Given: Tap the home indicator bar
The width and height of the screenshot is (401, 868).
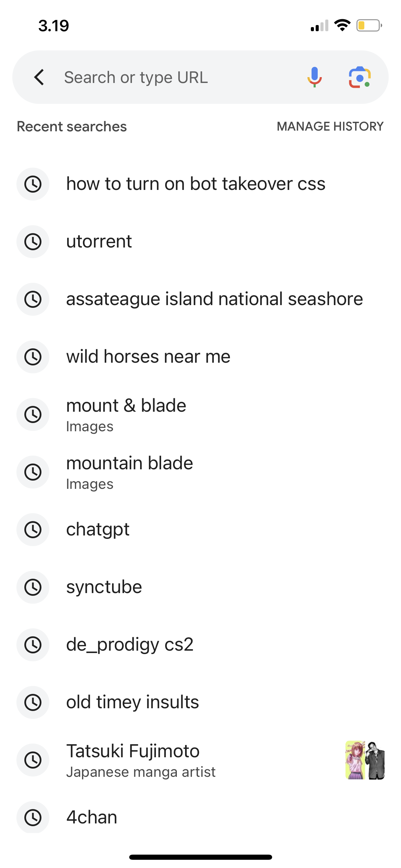Looking at the screenshot, I should tap(200, 857).
